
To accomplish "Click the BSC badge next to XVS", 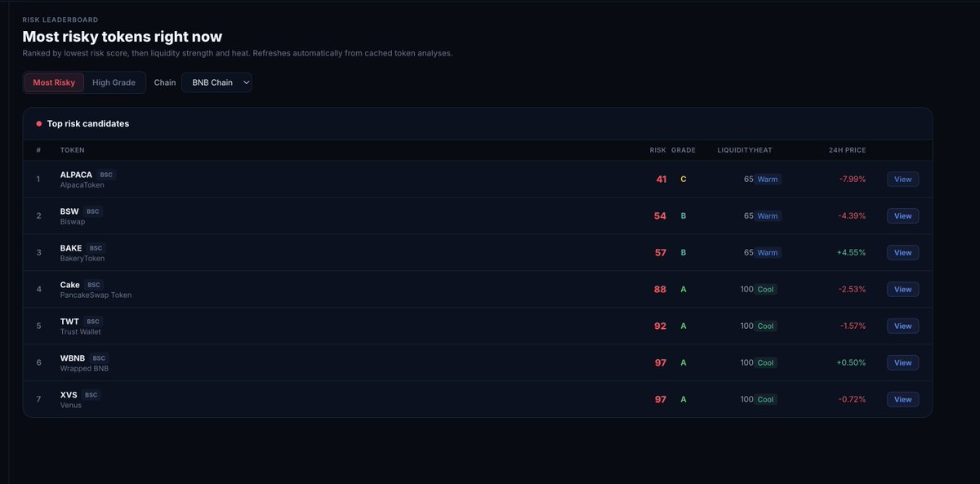I will click(91, 395).
